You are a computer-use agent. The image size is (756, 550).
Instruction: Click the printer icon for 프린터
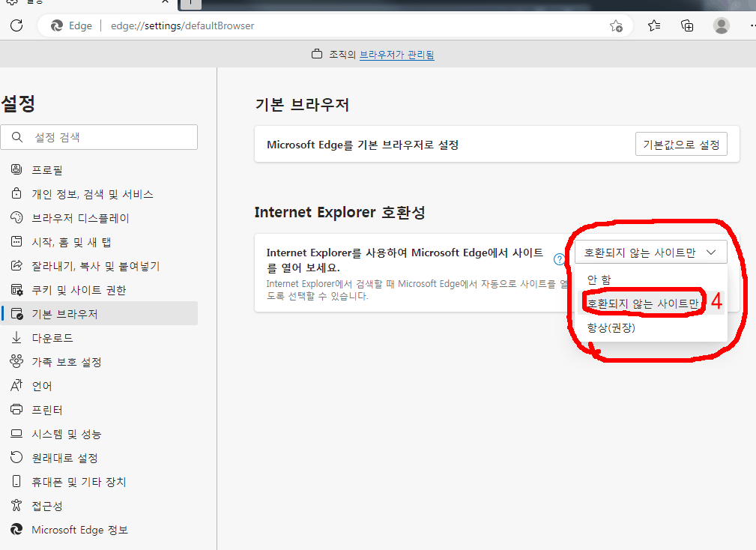16,409
